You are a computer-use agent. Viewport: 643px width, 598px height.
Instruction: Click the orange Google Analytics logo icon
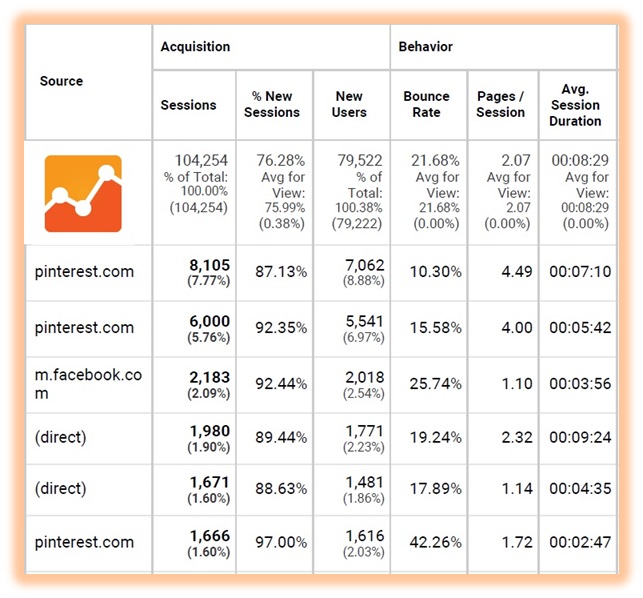click(x=83, y=194)
